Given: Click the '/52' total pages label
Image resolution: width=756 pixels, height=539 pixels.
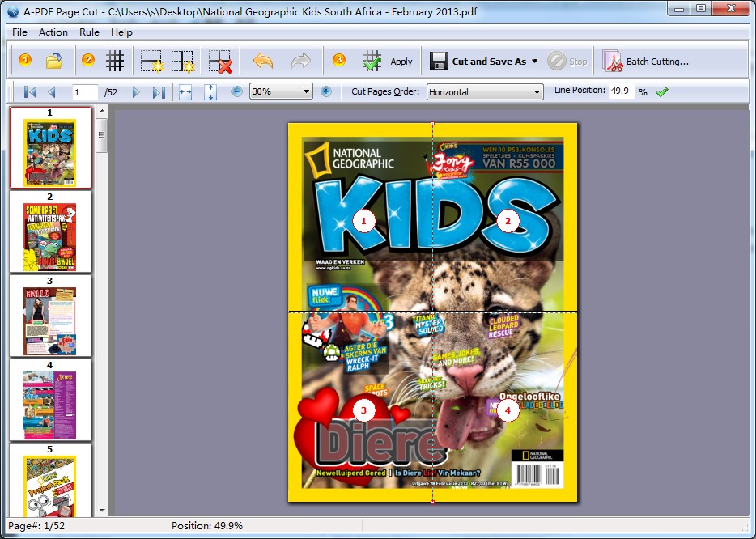Looking at the screenshot, I should 111,92.
